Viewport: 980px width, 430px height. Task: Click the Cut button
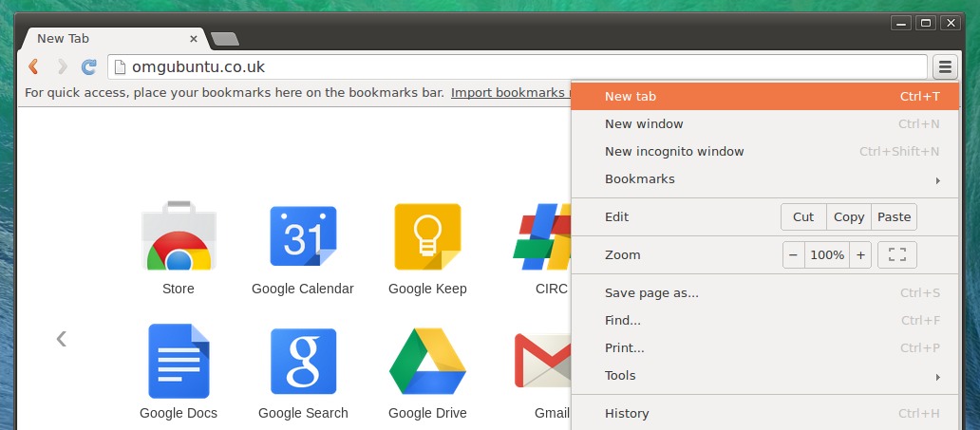803,216
